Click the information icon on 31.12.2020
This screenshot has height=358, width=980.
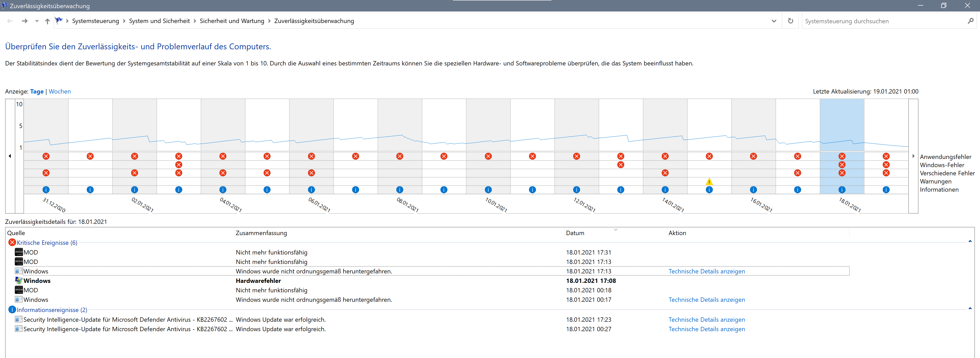click(46, 190)
